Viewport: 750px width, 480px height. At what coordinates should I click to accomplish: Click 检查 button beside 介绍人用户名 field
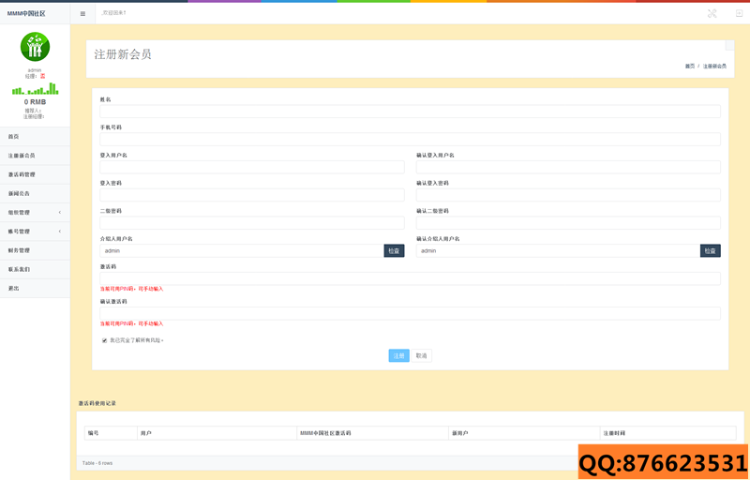(394, 251)
